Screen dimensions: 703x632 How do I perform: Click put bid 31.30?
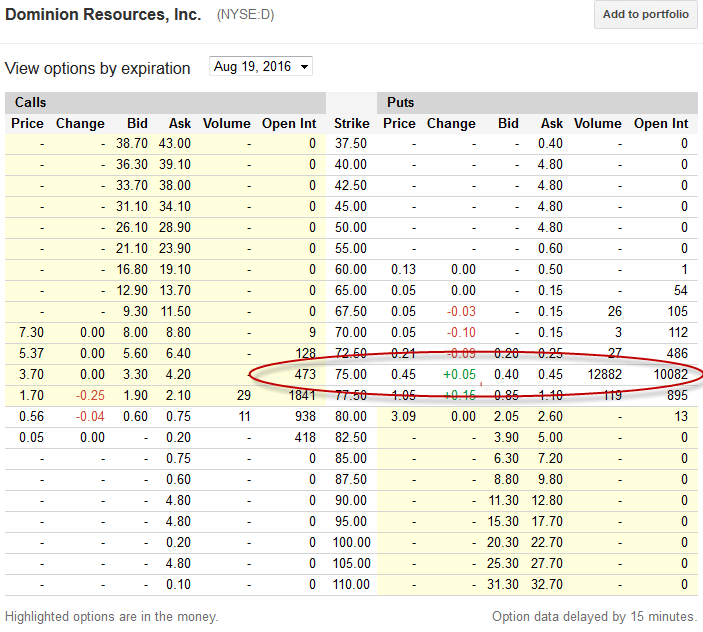pos(503,584)
